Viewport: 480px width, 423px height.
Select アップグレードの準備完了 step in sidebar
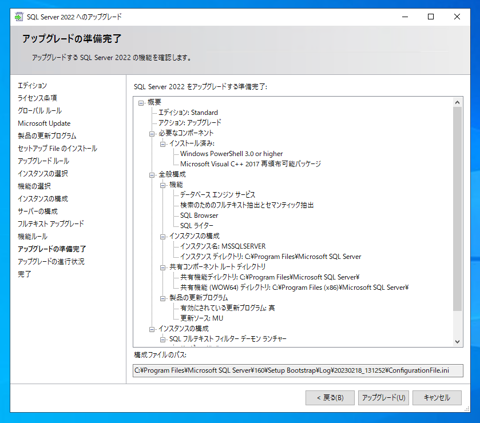pyautogui.click(x=52, y=249)
